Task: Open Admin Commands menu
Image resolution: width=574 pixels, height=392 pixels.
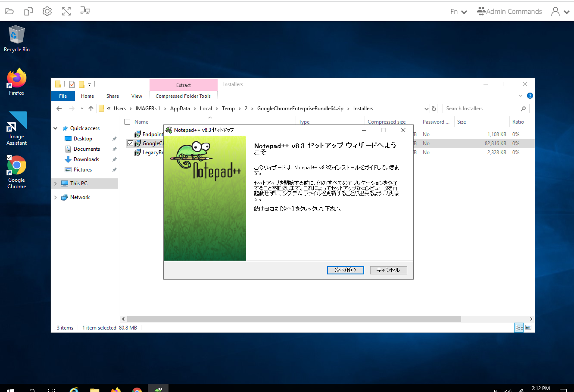Action: pos(509,12)
